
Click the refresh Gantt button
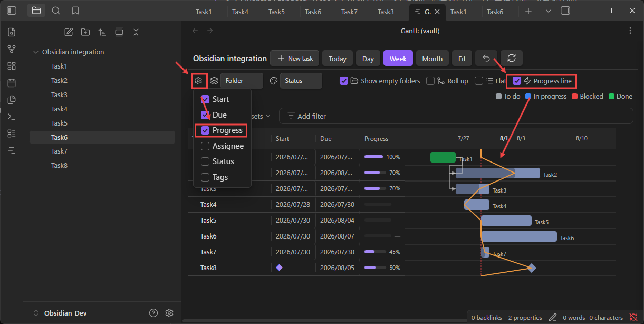point(512,58)
